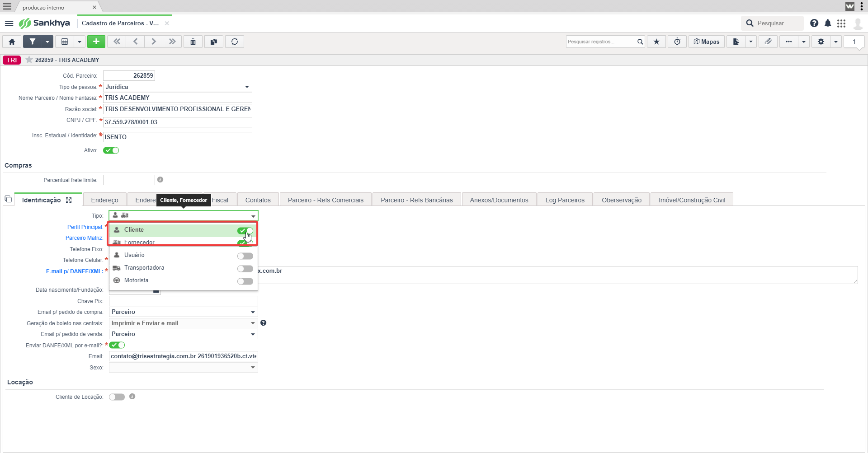868x453 pixels.
Task: Switch to Endereço tab
Action: coord(104,200)
